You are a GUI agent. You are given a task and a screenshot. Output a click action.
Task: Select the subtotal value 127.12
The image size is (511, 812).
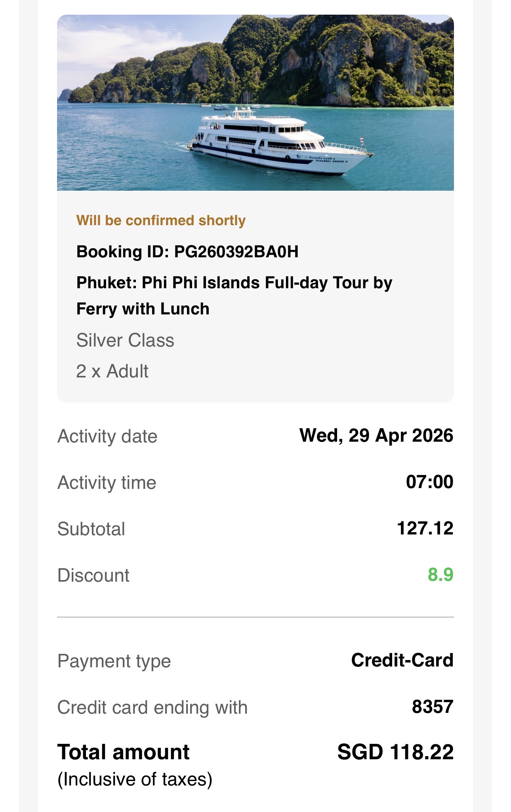point(425,529)
